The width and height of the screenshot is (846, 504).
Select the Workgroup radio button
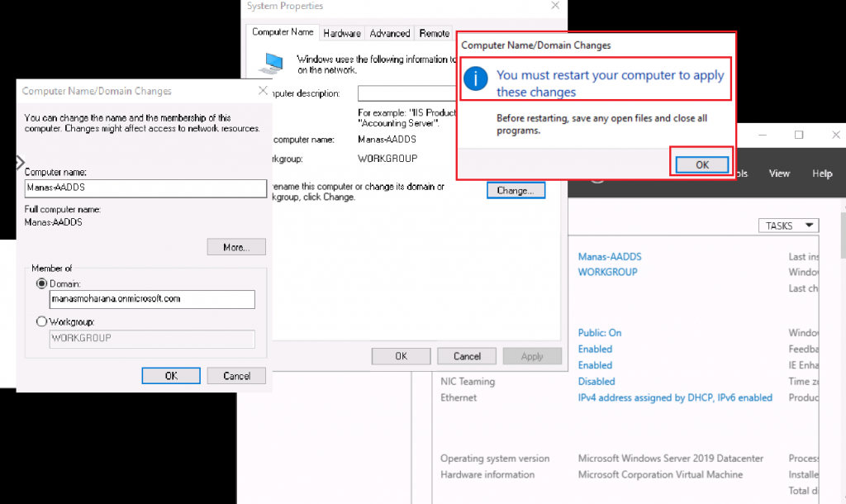point(42,321)
